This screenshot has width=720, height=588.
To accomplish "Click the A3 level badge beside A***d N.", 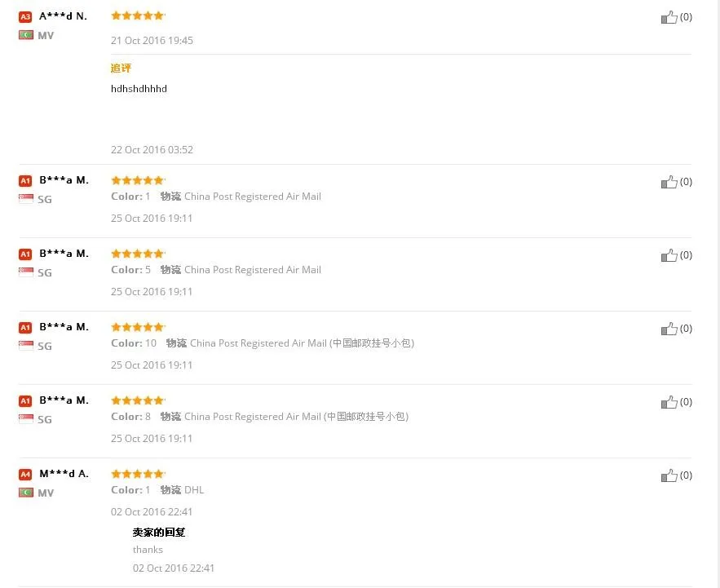I will coord(25,16).
